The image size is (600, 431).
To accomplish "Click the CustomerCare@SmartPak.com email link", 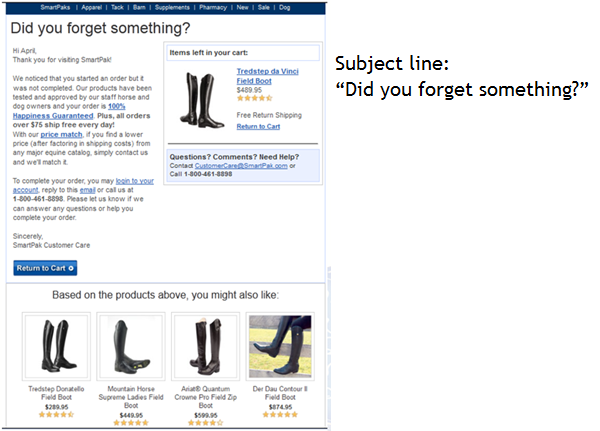I will coord(241,166).
